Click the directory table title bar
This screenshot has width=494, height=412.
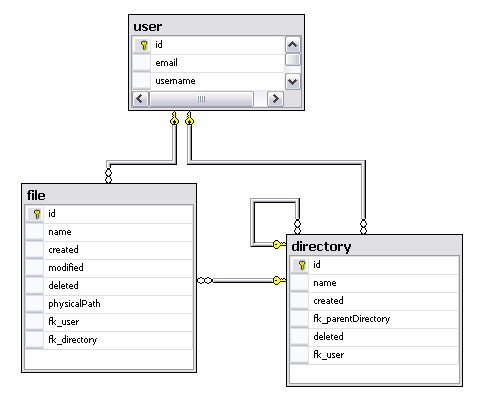click(374, 246)
